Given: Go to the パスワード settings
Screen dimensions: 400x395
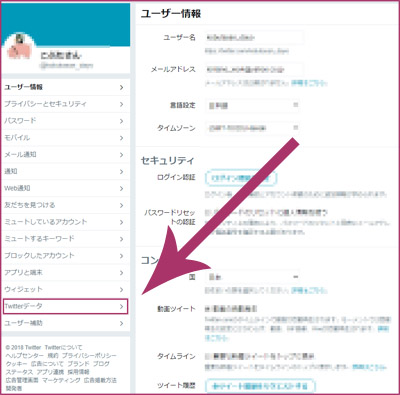Looking at the screenshot, I should 65,121.
